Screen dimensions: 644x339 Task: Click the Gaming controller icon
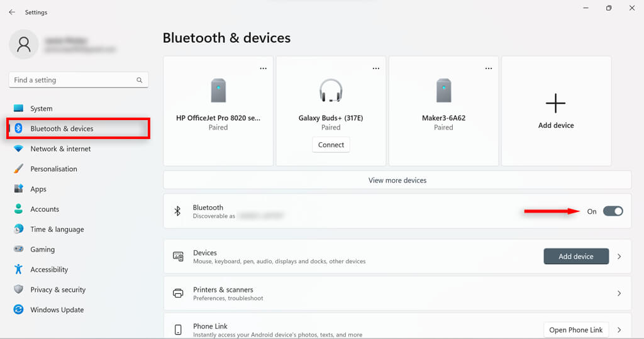click(18, 249)
